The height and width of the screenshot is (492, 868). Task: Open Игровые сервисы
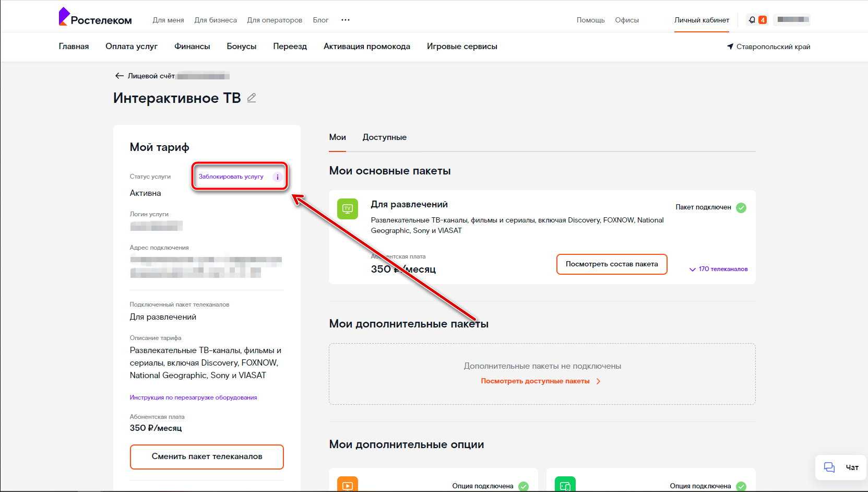tap(462, 46)
